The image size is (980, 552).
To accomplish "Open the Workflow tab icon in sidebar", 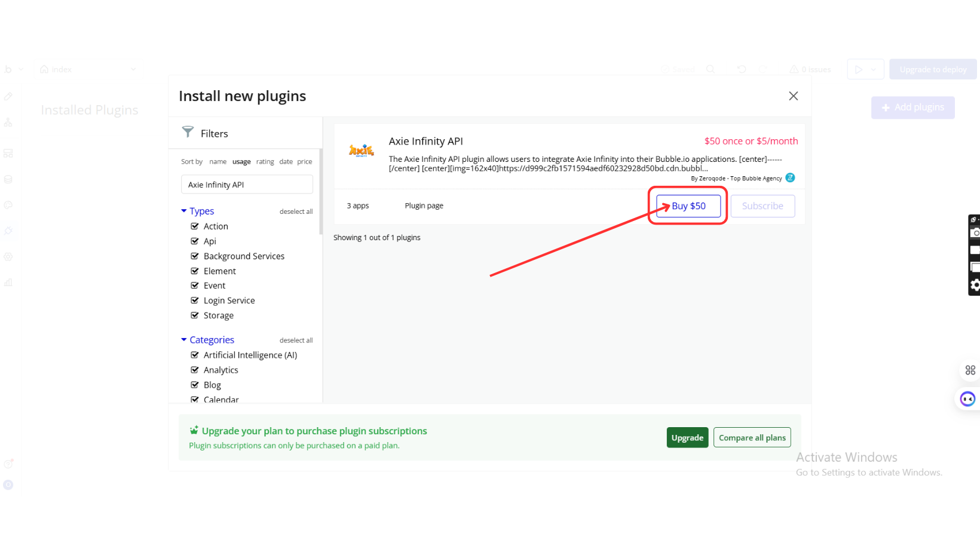I will point(8,122).
